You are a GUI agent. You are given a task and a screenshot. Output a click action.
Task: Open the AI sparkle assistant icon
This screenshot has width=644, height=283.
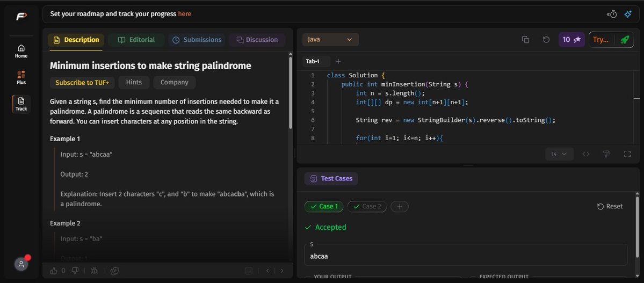pyautogui.click(x=628, y=14)
